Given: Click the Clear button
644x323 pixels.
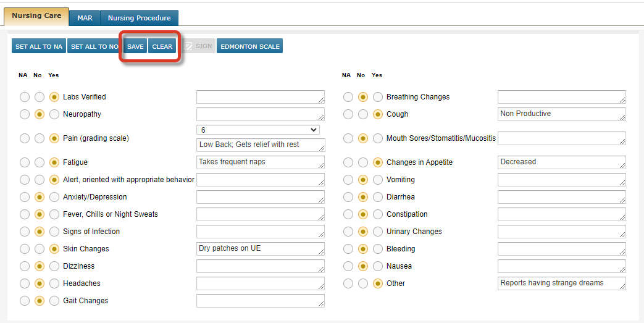Looking at the screenshot, I should pos(162,46).
